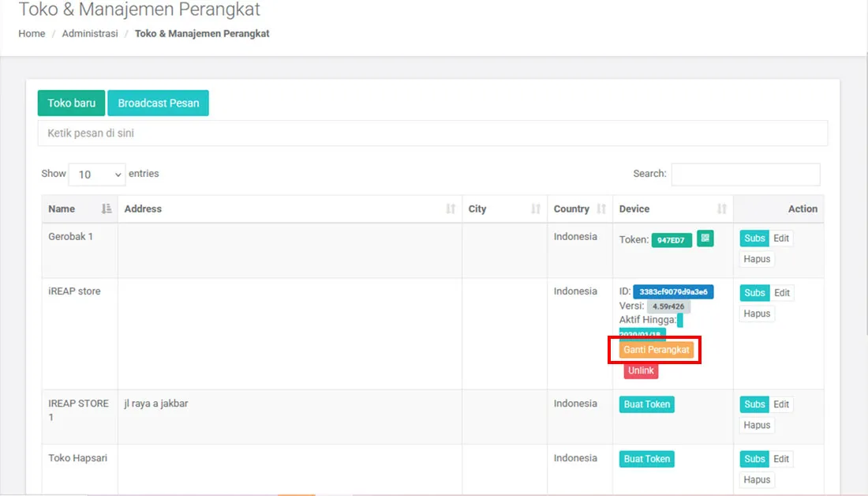Click Hapus for Toko Hapsari
The width and height of the screenshot is (868, 496).
(757, 480)
